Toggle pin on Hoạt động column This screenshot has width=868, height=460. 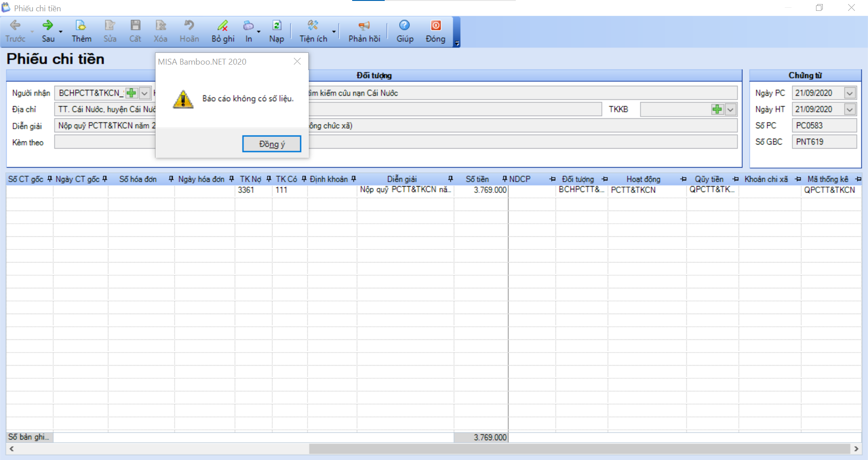[683, 179]
